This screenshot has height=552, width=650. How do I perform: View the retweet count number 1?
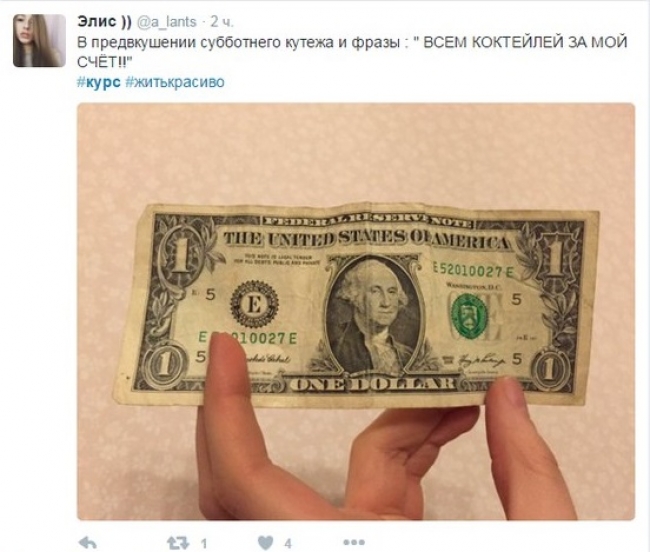(204, 543)
